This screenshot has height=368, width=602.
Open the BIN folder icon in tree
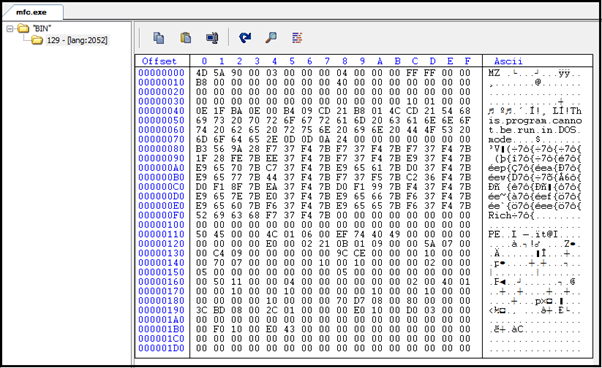pyautogui.click(x=23, y=28)
